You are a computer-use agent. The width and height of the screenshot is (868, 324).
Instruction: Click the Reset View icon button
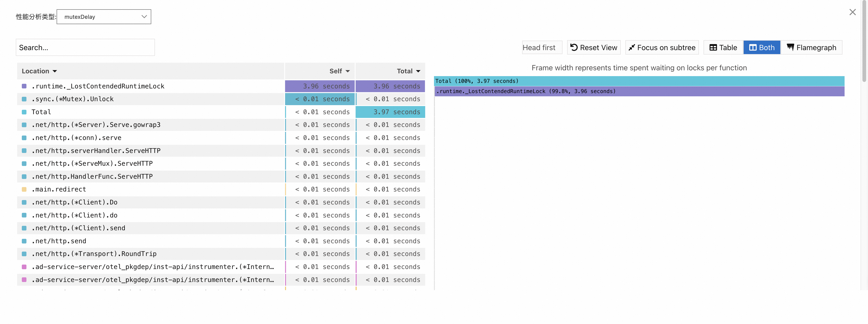tap(593, 48)
